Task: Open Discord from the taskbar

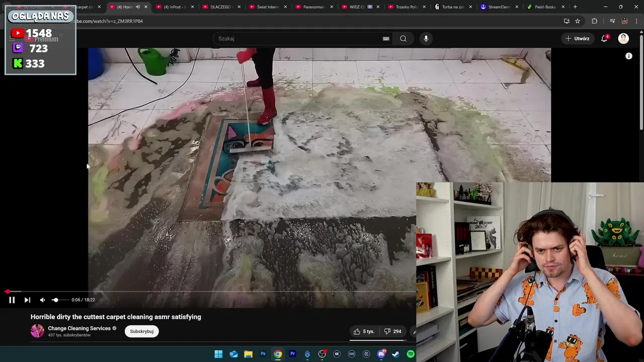Action: pyautogui.click(x=381, y=354)
